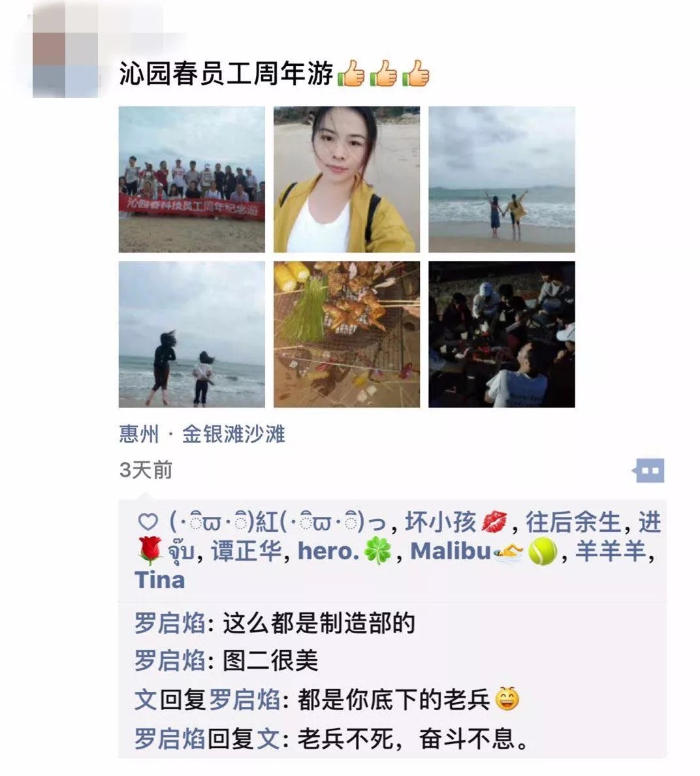Screen dimensions: 700x776
Task: Open the barbecue grill food photo
Action: point(347,335)
